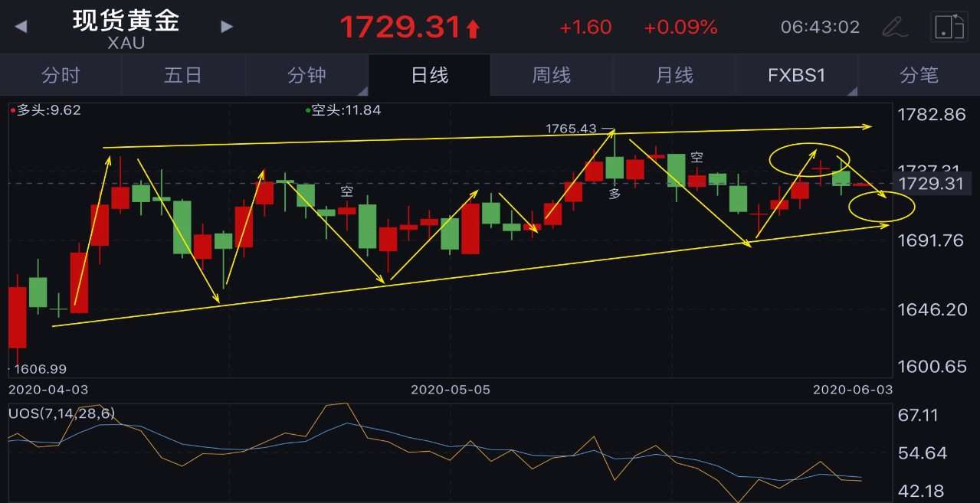Switch to the 周线 weekly tab
980x503 pixels.
coord(552,75)
